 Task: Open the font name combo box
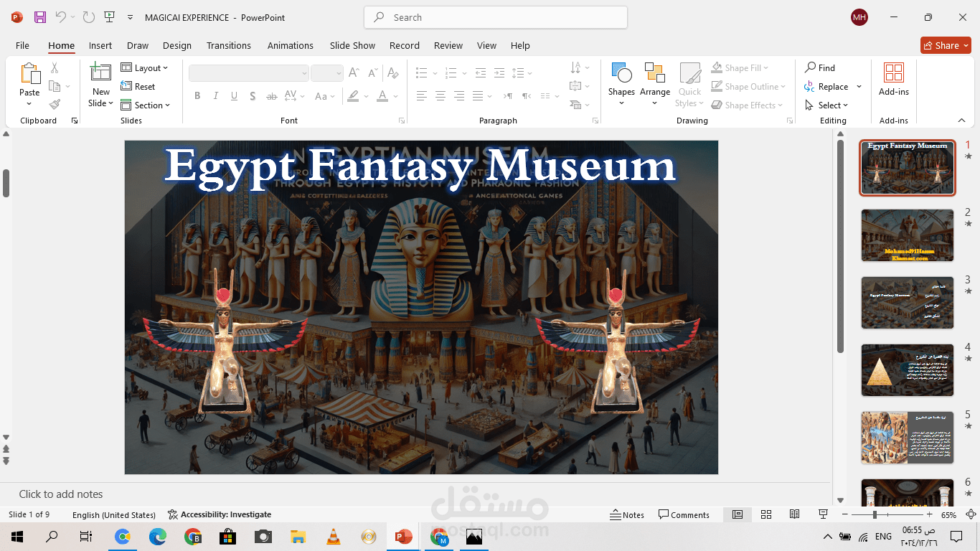[x=249, y=73]
